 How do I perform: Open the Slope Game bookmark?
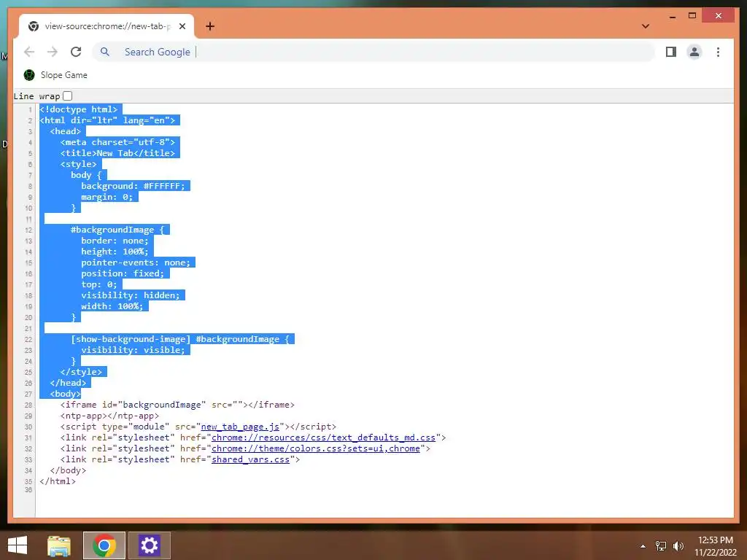pos(55,75)
